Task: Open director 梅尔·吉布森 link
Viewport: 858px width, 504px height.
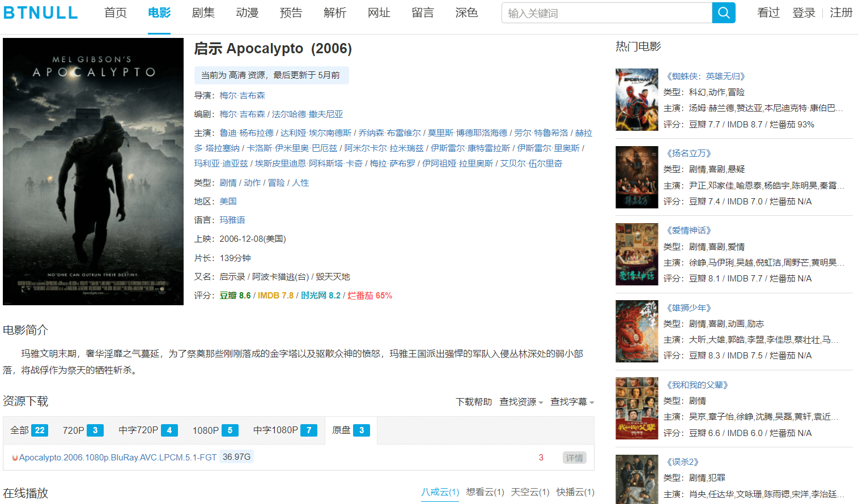Action: point(242,96)
